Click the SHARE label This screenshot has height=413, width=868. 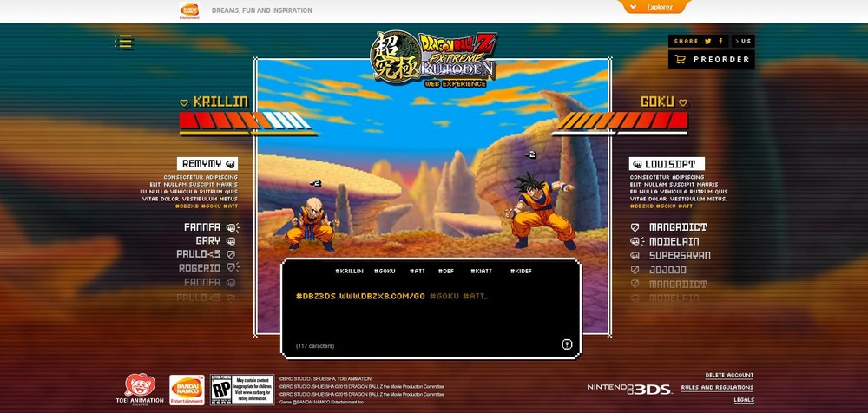[686, 41]
